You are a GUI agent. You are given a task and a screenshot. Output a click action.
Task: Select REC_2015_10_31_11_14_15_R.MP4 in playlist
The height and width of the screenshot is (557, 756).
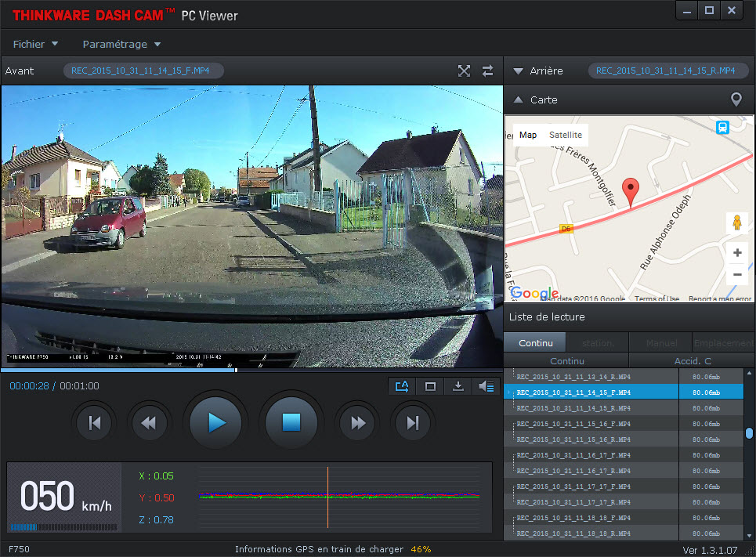tap(624, 408)
